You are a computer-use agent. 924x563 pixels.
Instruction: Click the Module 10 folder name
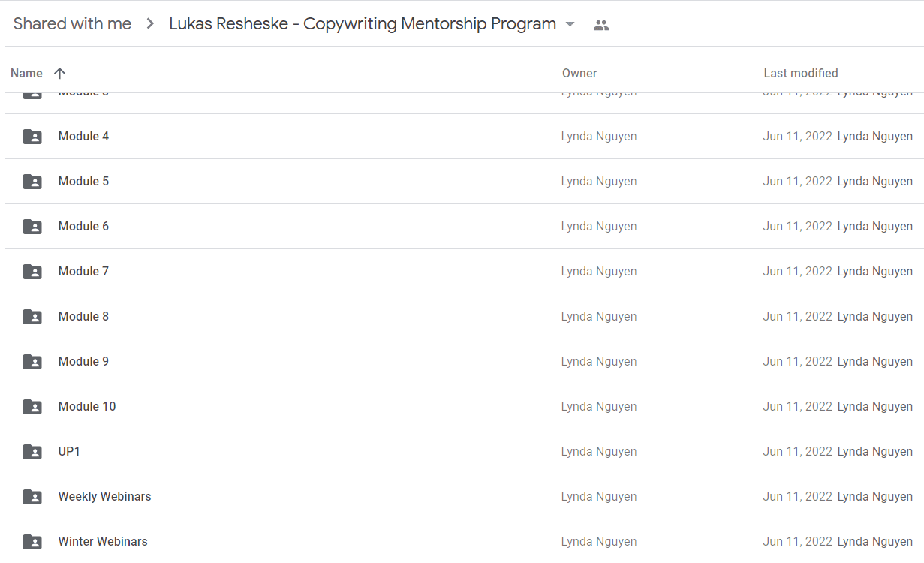[x=87, y=406]
